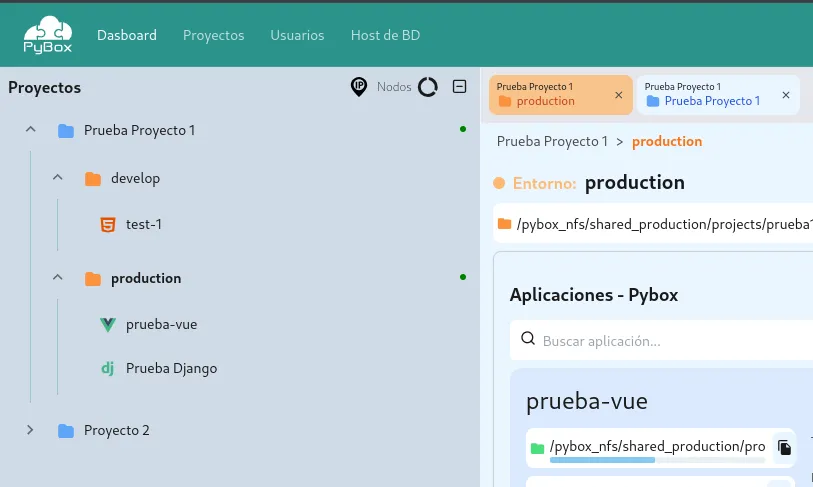Open the Proyectos navigation item
Viewport: 813px width, 487px height.
[213, 35]
